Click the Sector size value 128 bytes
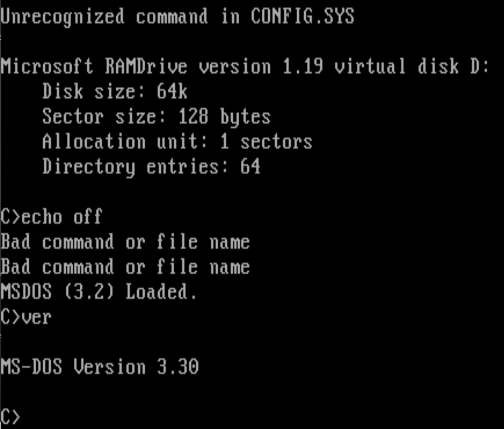Viewport: 504px width, 429px height. click(x=224, y=117)
